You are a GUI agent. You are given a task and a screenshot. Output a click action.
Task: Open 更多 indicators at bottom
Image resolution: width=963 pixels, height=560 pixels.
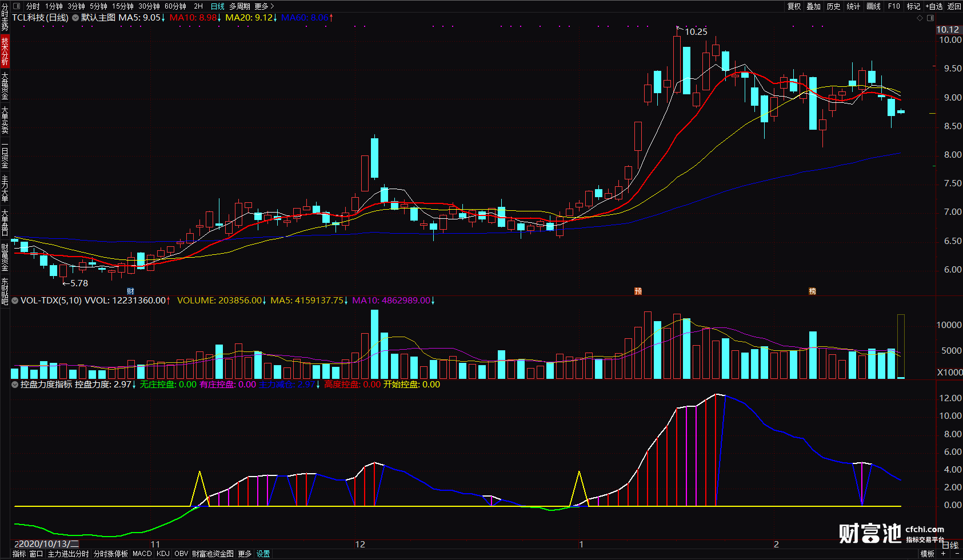[x=245, y=554]
